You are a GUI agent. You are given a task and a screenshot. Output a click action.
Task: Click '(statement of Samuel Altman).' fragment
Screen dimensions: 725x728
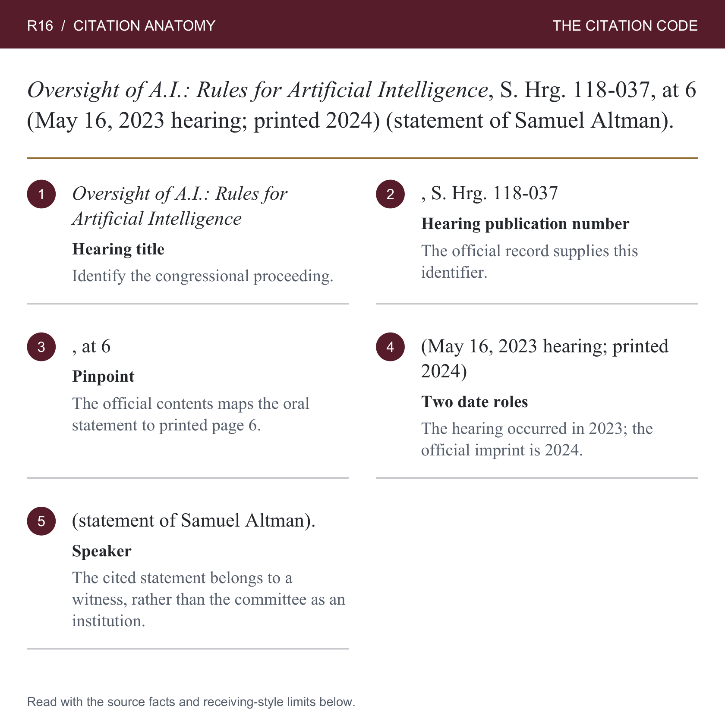point(194,521)
